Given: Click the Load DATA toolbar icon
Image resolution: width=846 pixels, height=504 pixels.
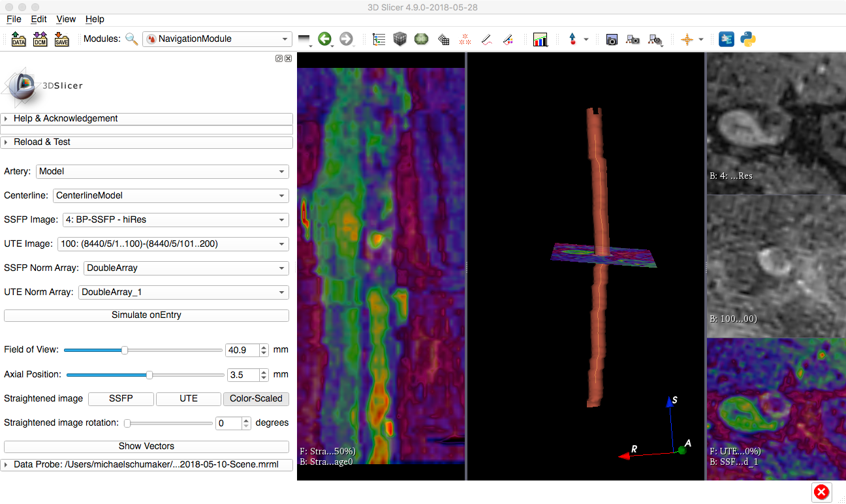Looking at the screenshot, I should point(18,39).
